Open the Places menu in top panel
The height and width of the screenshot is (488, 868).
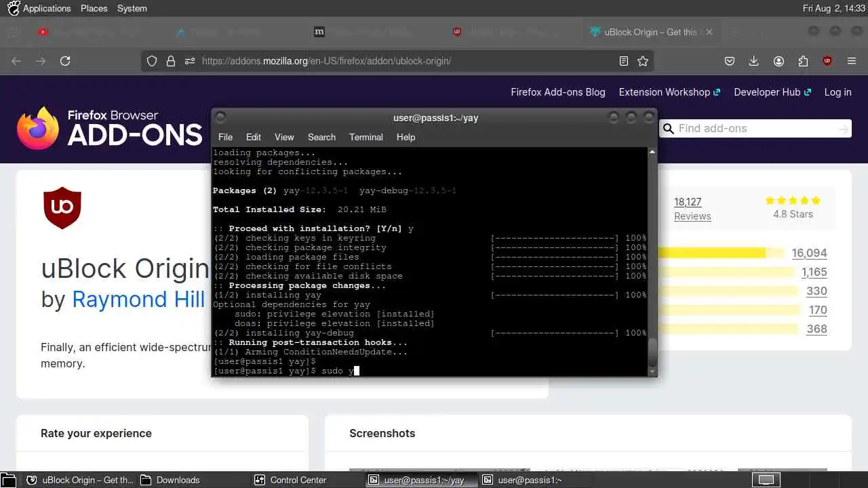click(94, 8)
